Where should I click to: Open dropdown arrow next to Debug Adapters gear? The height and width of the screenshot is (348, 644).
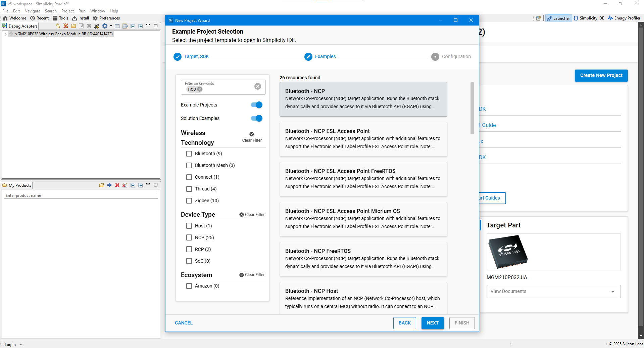(111, 26)
